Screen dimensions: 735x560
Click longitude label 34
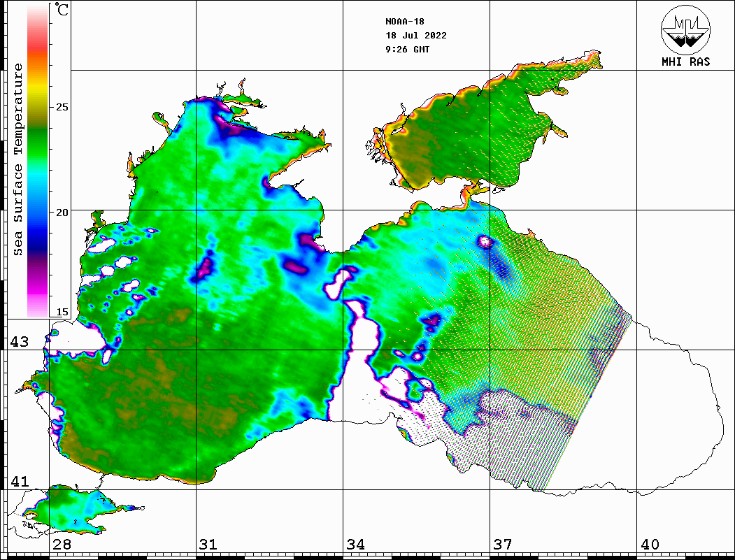pos(355,545)
